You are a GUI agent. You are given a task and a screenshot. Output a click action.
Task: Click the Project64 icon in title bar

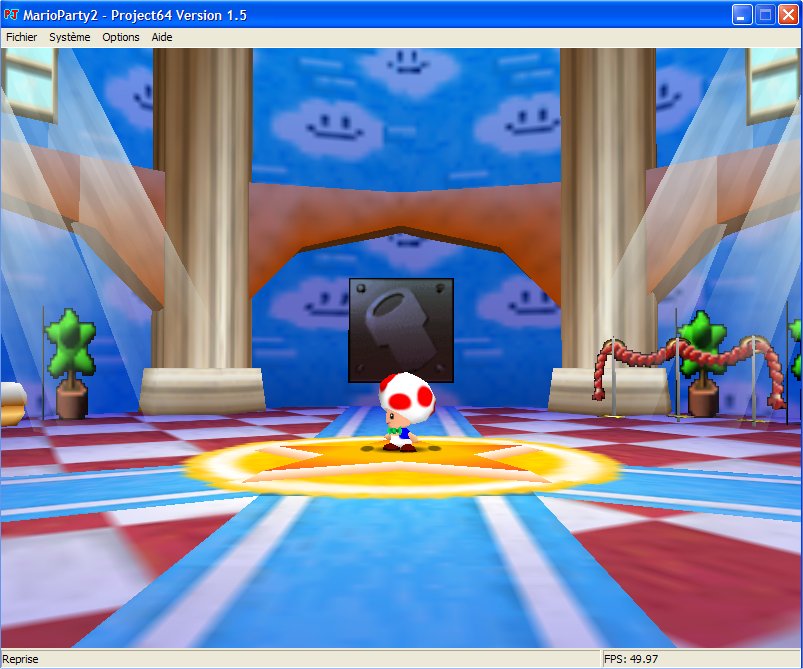(10, 15)
